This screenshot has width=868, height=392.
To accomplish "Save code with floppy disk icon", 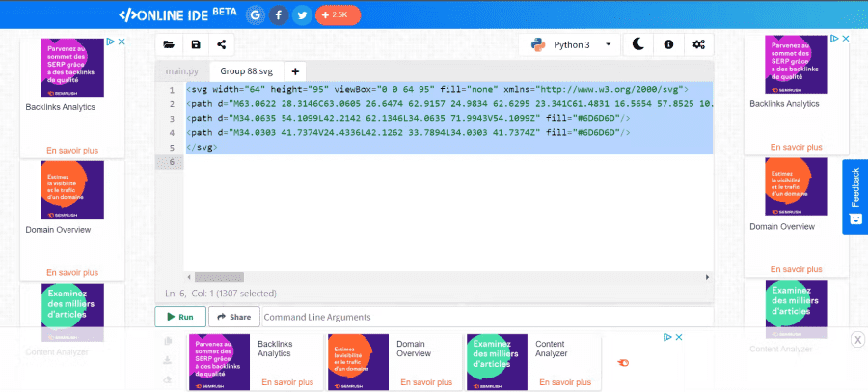I will 196,45.
